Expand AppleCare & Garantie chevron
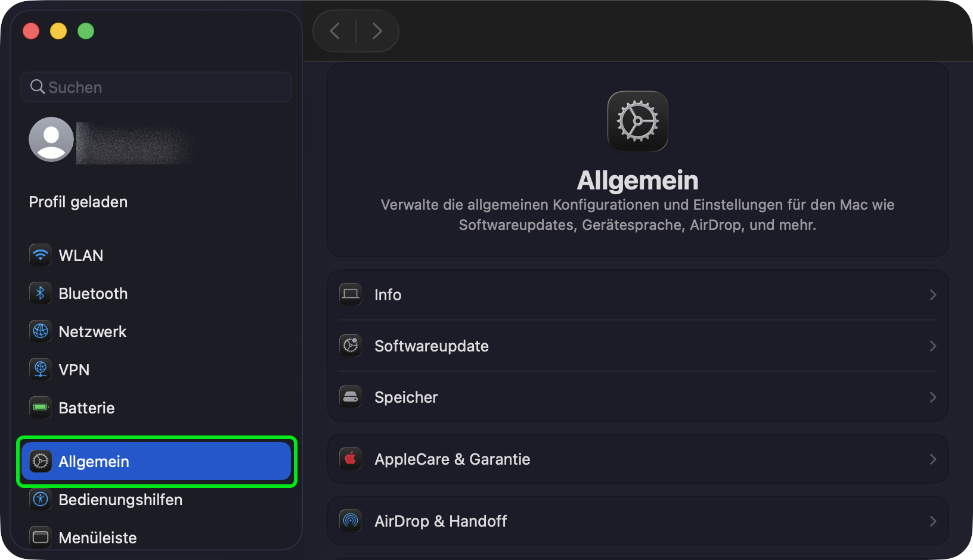Viewport: 973px width, 560px height. click(932, 459)
